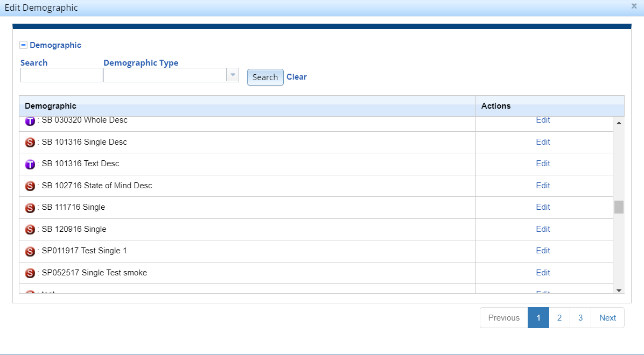Click S icon beside SP052517 Single Test smoke
644x355 pixels.
(x=30, y=273)
